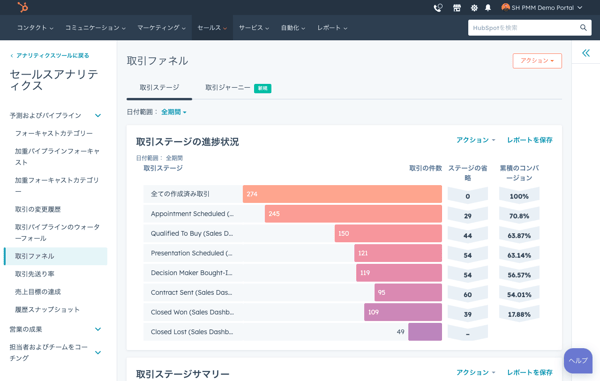Click the Appointment Scheduled bar (245)
600x381 pixels.
(x=353, y=214)
